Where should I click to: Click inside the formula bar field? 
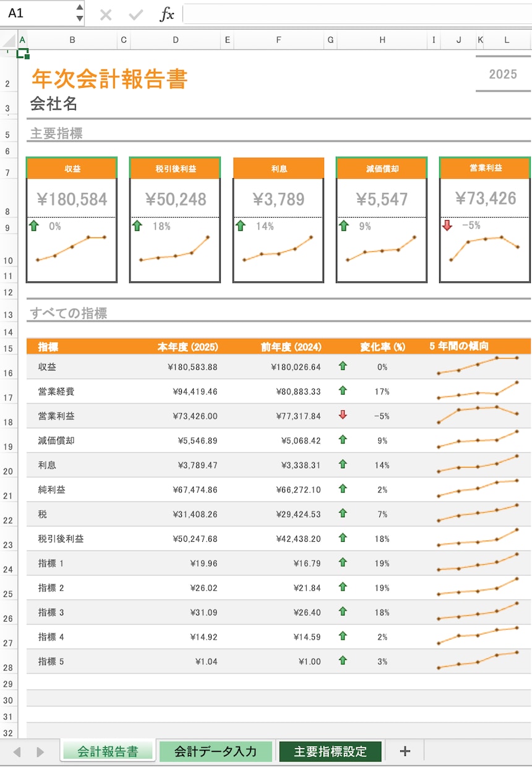tap(358, 14)
